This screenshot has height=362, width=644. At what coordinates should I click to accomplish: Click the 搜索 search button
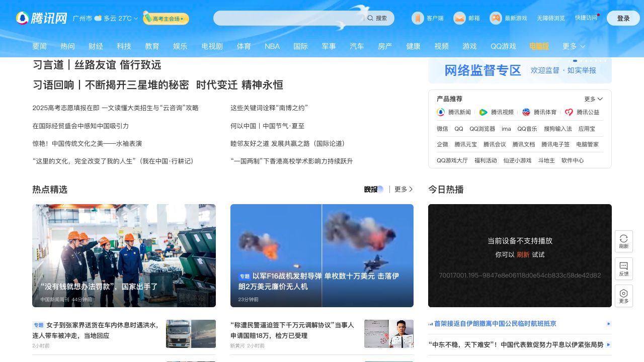377,18
